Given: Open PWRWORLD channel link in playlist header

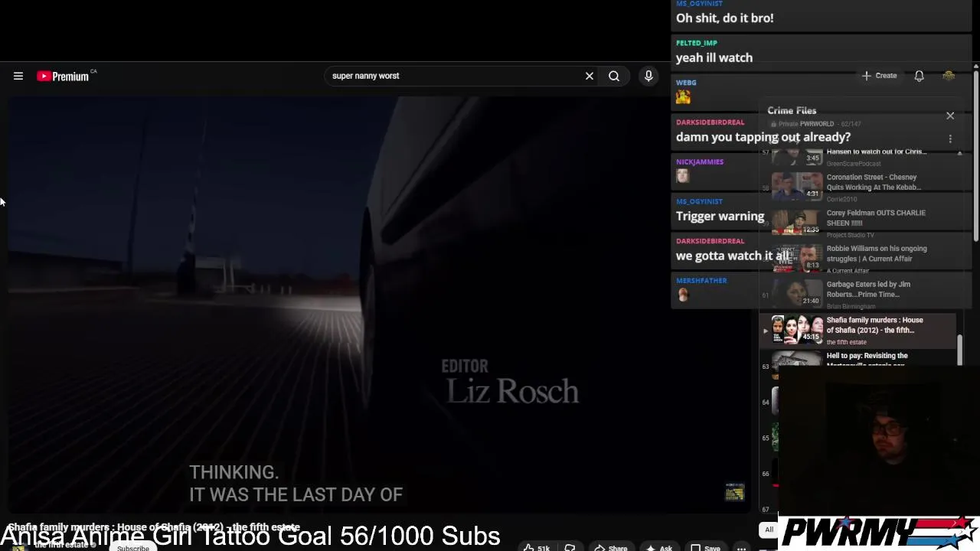Looking at the screenshot, I should (x=817, y=124).
